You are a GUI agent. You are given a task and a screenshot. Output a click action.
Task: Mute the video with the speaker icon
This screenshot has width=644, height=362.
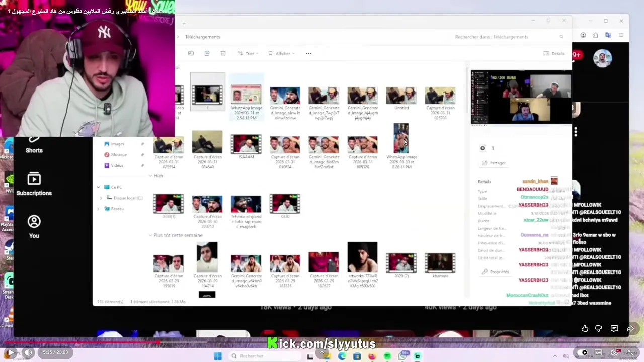pos(28,353)
